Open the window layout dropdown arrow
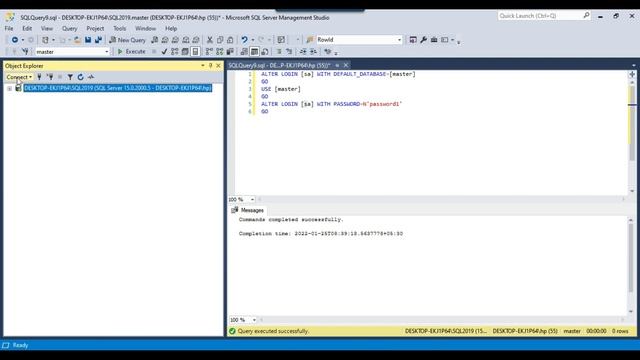 [453, 40]
